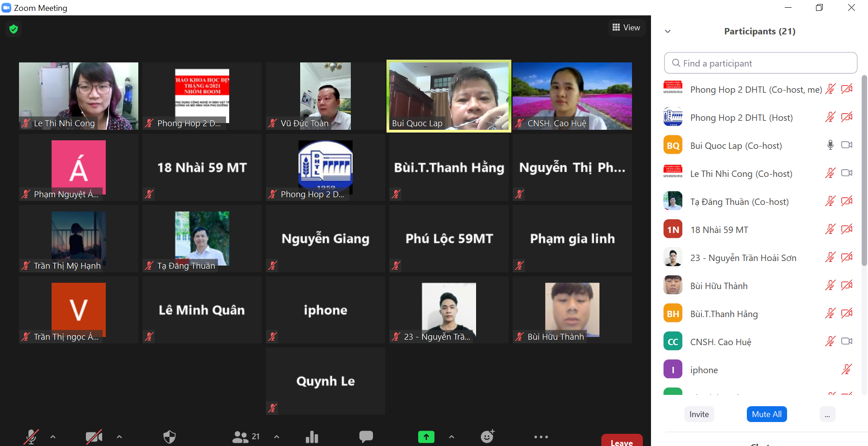This screenshot has height=446, width=868.
Task: Open the Reactions smiley icon
Action: pyautogui.click(x=487, y=437)
